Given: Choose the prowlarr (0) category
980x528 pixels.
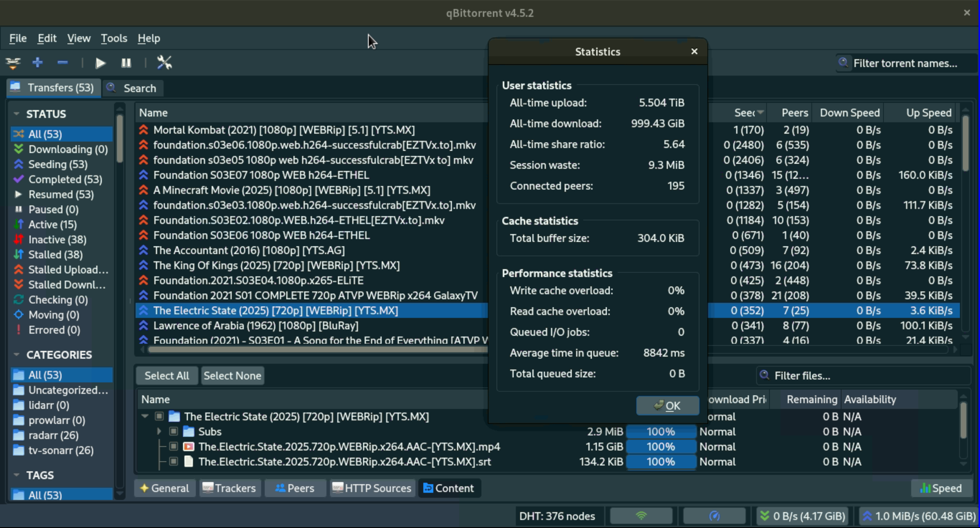Looking at the screenshot, I should (61, 420).
